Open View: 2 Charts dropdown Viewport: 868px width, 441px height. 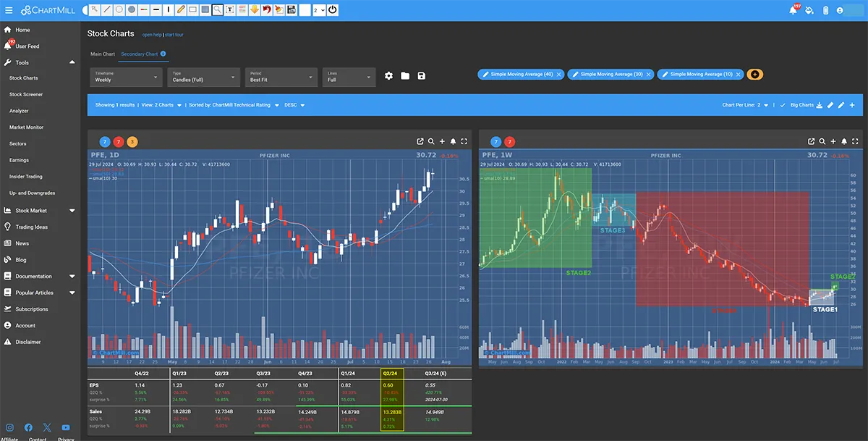[161, 105]
